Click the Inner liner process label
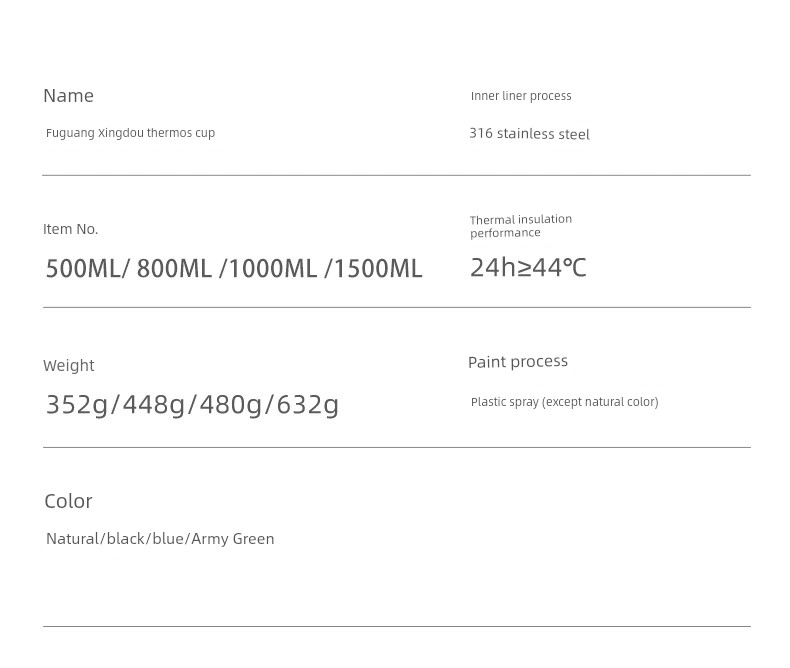Screen dimensions: 790x668 coord(521,96)
